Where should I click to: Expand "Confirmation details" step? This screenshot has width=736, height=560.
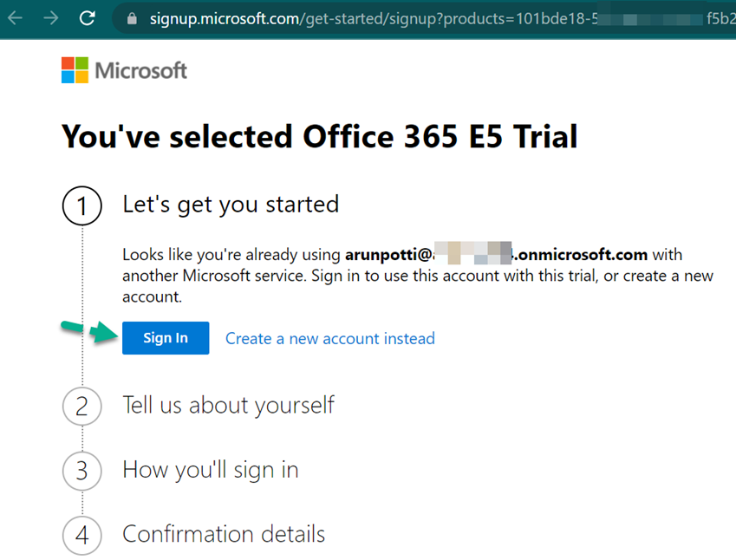click(x=224, y=534)
